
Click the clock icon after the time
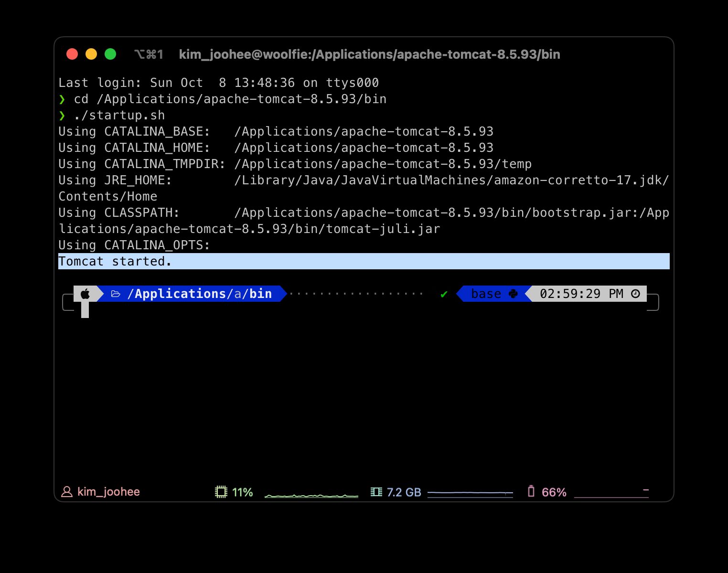click(635, 294)
